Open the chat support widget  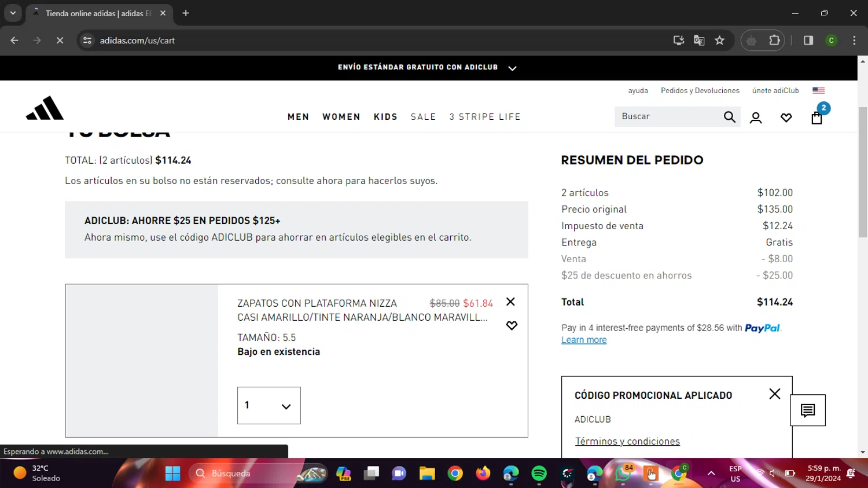pos(808,410)
